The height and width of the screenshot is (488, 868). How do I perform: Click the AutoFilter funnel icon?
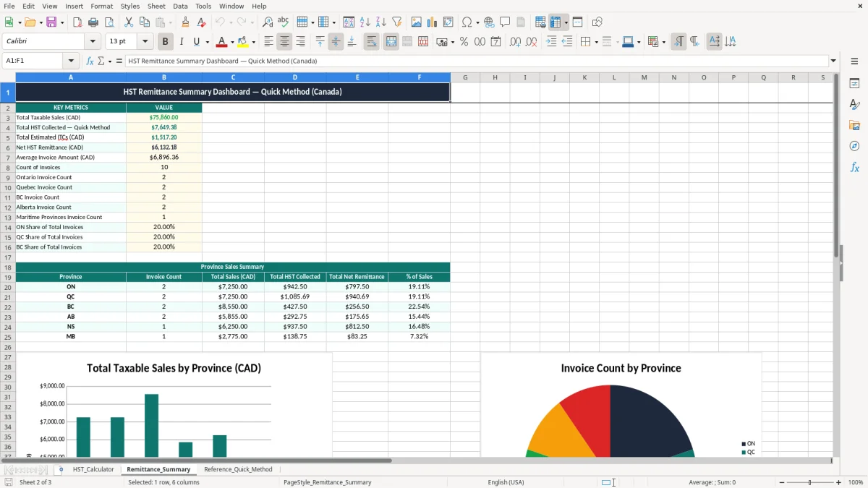pos(396,22)
